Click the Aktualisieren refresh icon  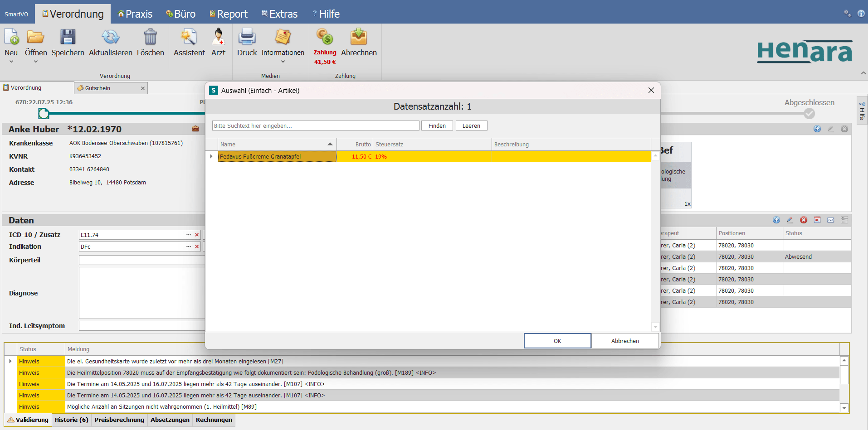[110, 37]
